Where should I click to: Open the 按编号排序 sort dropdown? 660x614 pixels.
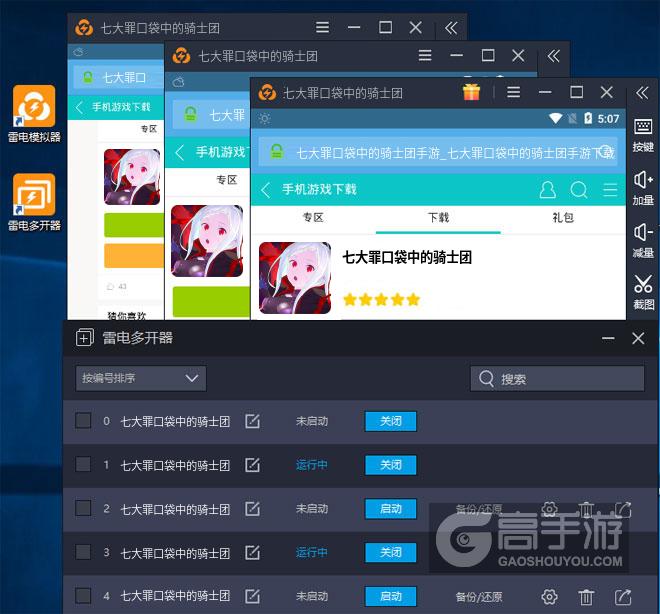(x=141, y=378)
